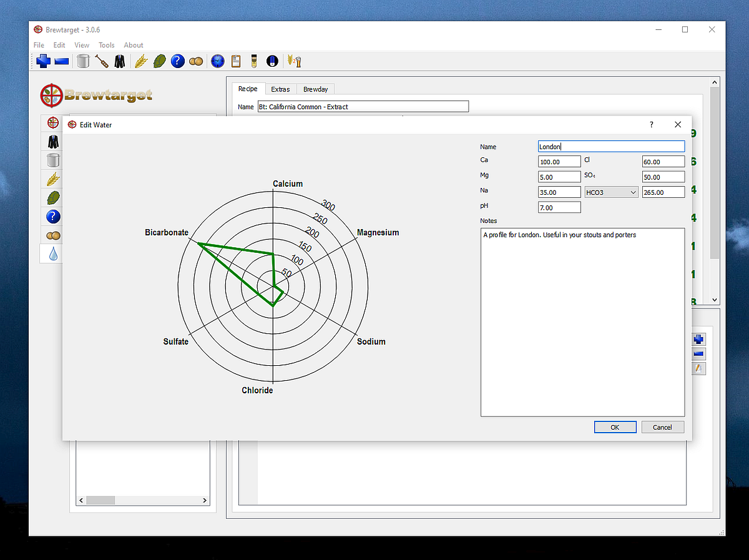This screenshot has height=560, width=749.
Task: Click the pencil edit button at right panel
Action: point(698,368)
